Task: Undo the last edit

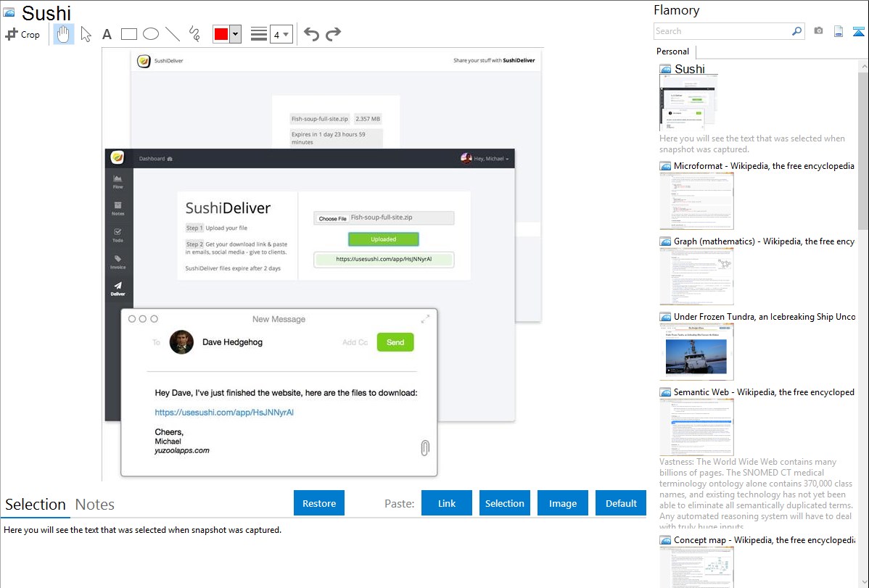Action: 311,34
